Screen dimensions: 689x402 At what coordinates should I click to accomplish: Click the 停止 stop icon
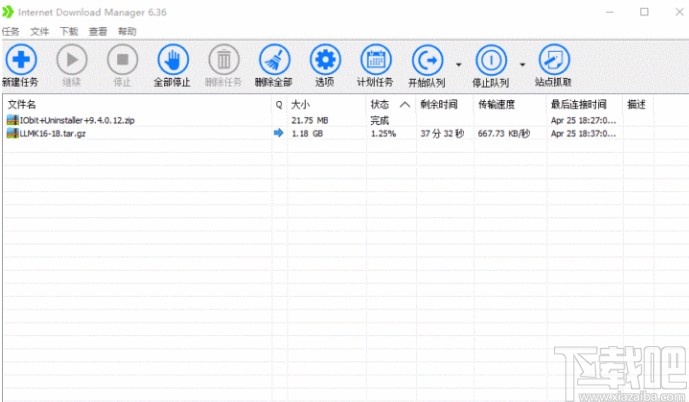click(123, 59)
